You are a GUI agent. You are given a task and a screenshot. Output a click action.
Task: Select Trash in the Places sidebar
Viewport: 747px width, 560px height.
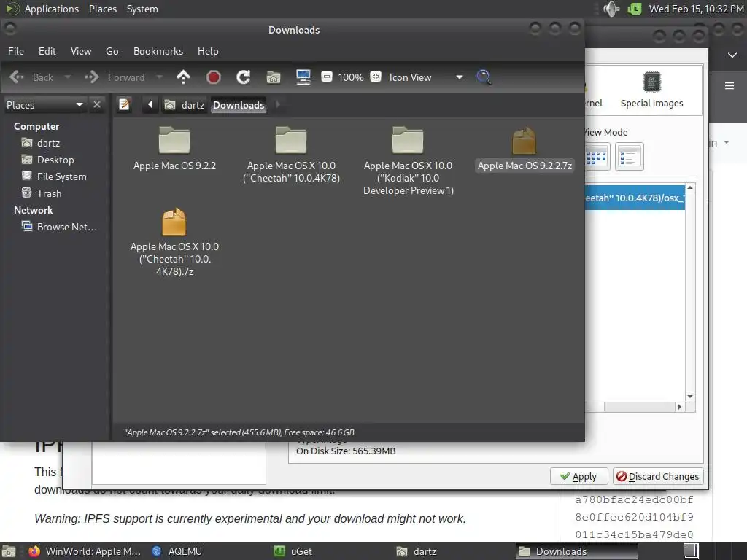pyautogui.click(x=42, y=193)
